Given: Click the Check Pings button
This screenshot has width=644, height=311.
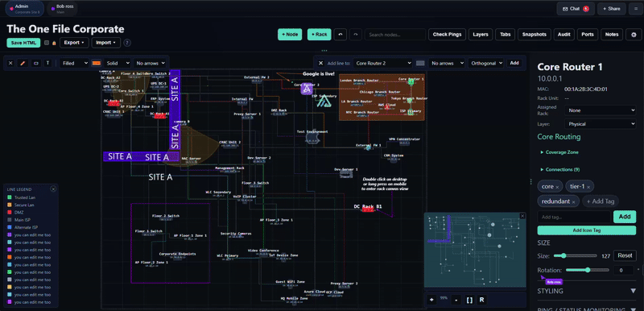Looking at the screenshot, I should click(447, 35).
